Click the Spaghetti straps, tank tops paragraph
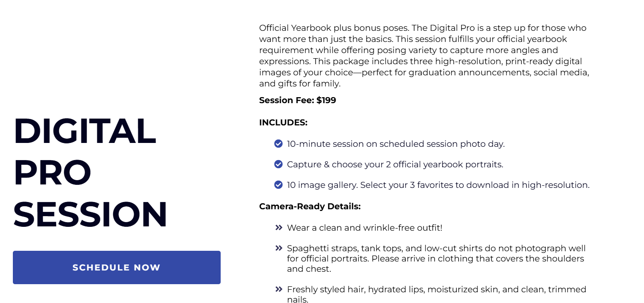This screenshot has width=644, height=303. [436, 258]
